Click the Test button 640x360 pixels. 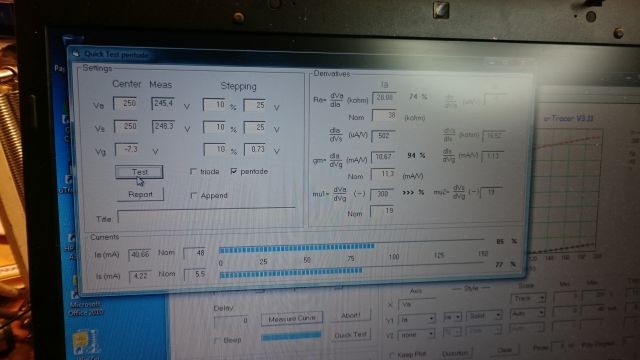coord(139,172)
